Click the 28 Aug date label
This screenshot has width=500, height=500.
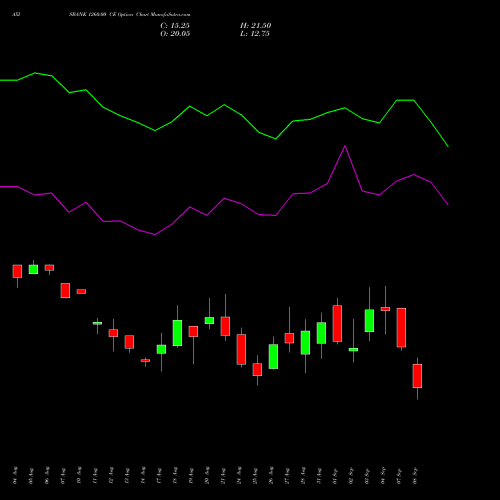pyautogui.click(x=303, y=475)
